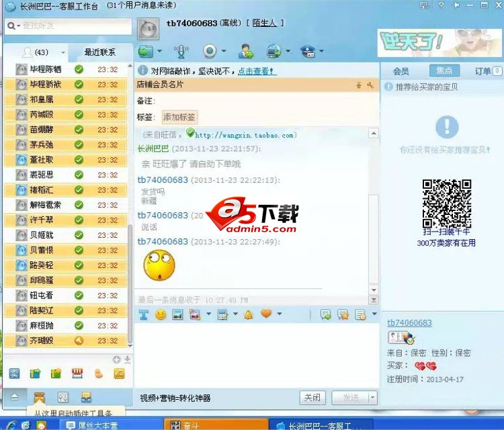Open dropdown arrow beside screenshot icon
The image size is (504, 430).
[208, 314]
